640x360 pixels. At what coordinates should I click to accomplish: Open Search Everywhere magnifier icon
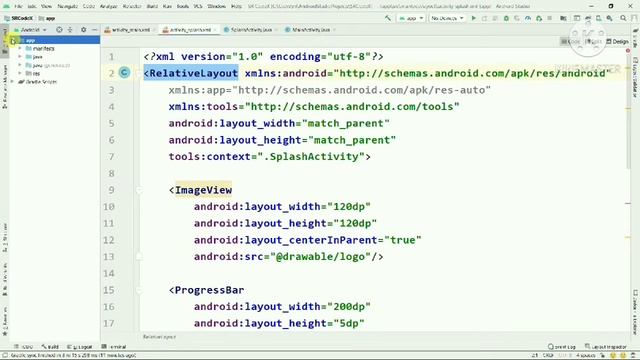(x=623, y=18)
